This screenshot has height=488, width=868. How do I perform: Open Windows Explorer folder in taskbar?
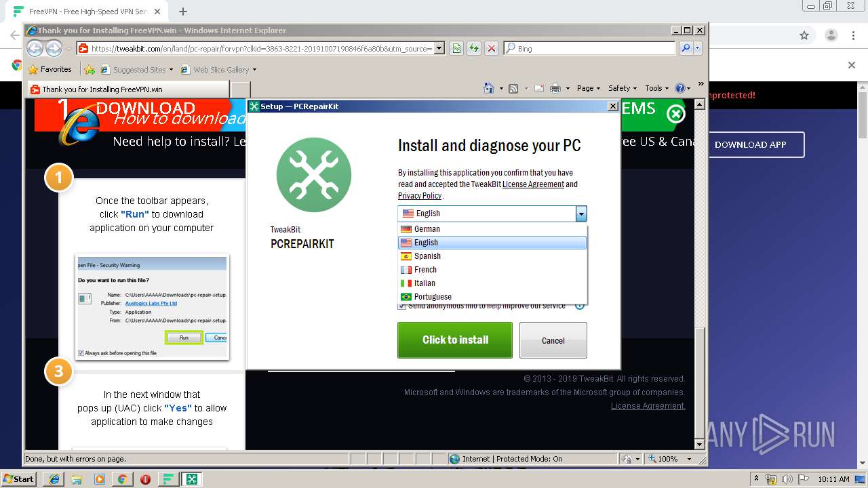[x=77, y=479]
